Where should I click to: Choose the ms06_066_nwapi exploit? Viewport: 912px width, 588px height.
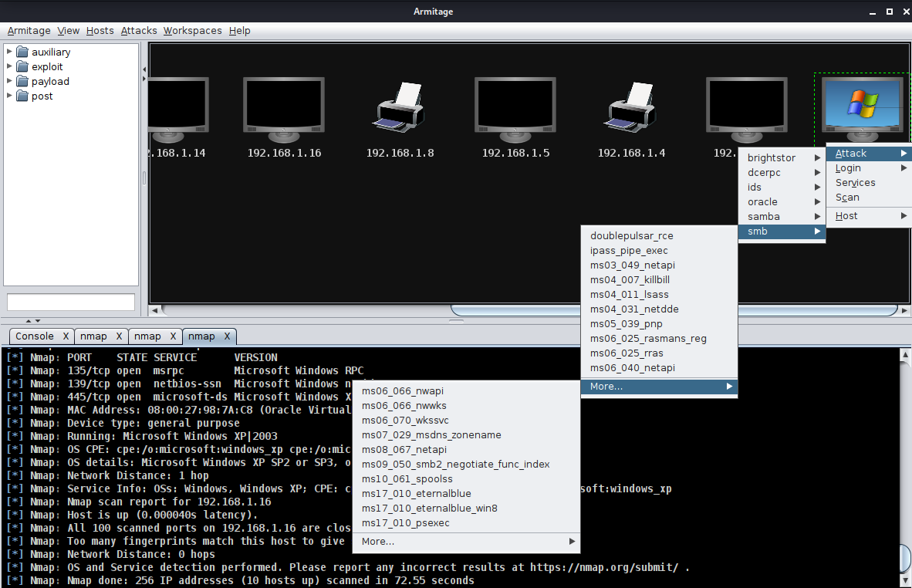467,390
